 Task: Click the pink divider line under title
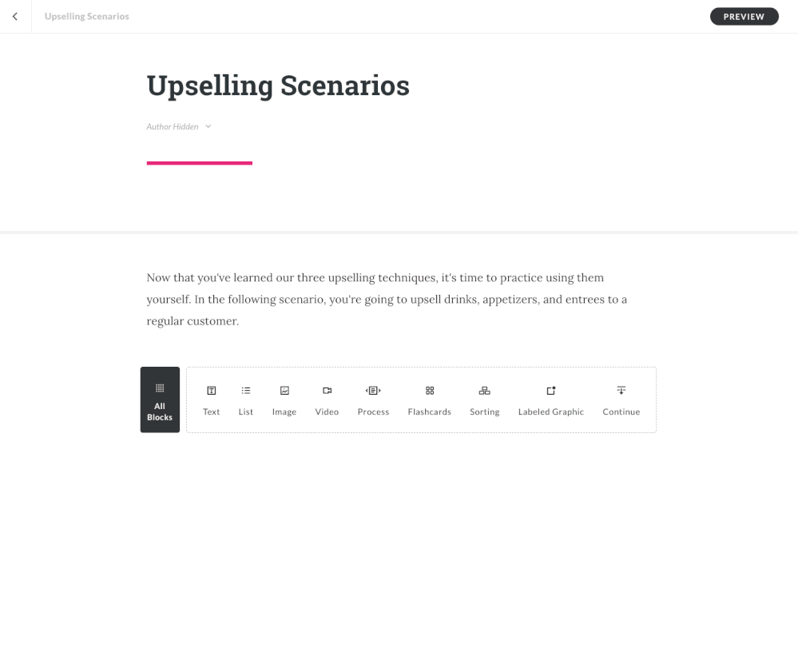pyautogui.click(x=200, y=163)
